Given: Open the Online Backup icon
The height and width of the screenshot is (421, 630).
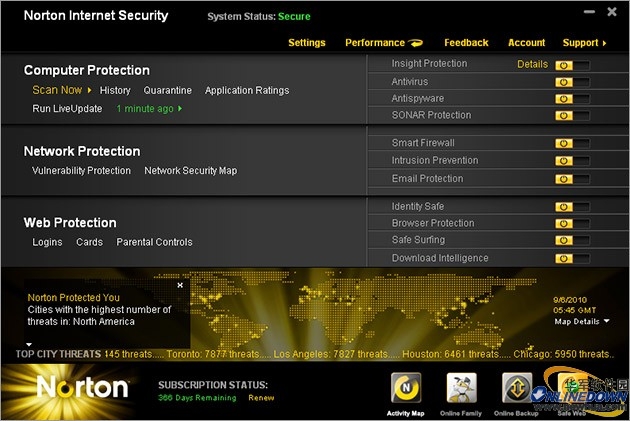Looking at the screenshot, I should 517,388.
